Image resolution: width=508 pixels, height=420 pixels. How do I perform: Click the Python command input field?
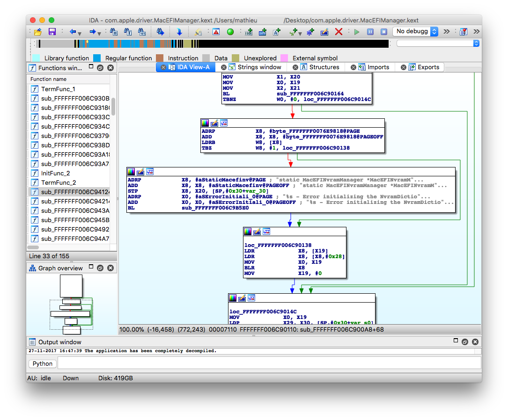pos(269,363)
